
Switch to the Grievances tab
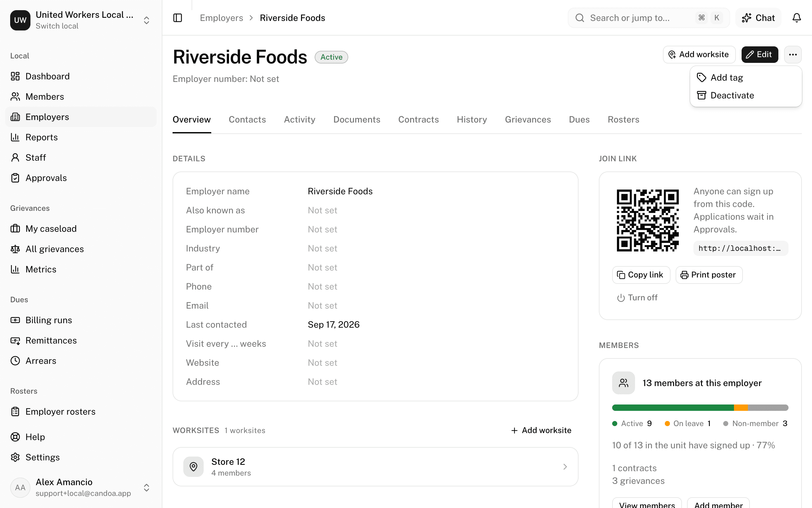[528, 120]
